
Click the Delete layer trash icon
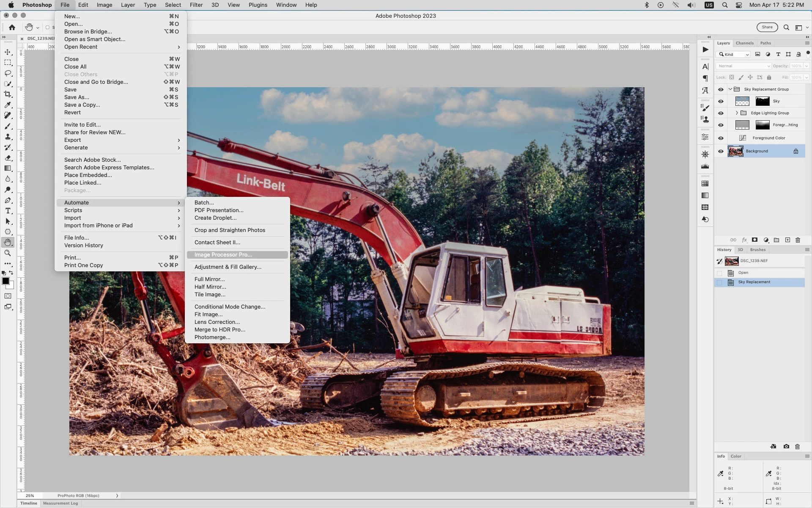798,240
